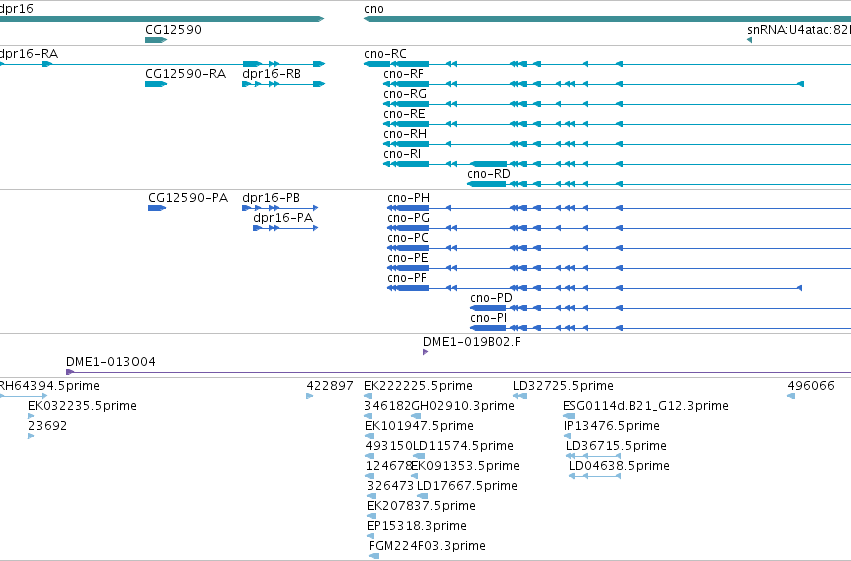Image resolution: width=851 pixels, height=561 pixels.
Task: Select EST 346182
Action: pyautogui.click(x=368, y=416)
